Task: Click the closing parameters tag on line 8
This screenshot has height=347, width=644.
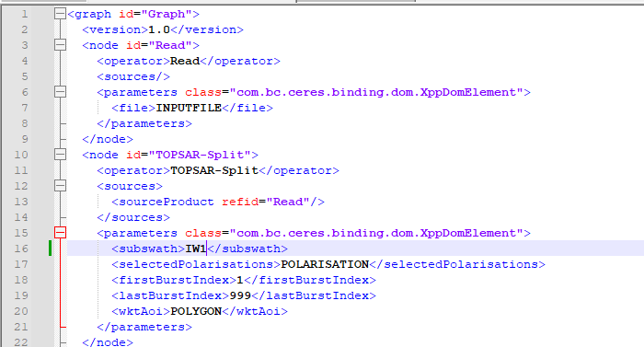Action: click(x=144, y=123)
